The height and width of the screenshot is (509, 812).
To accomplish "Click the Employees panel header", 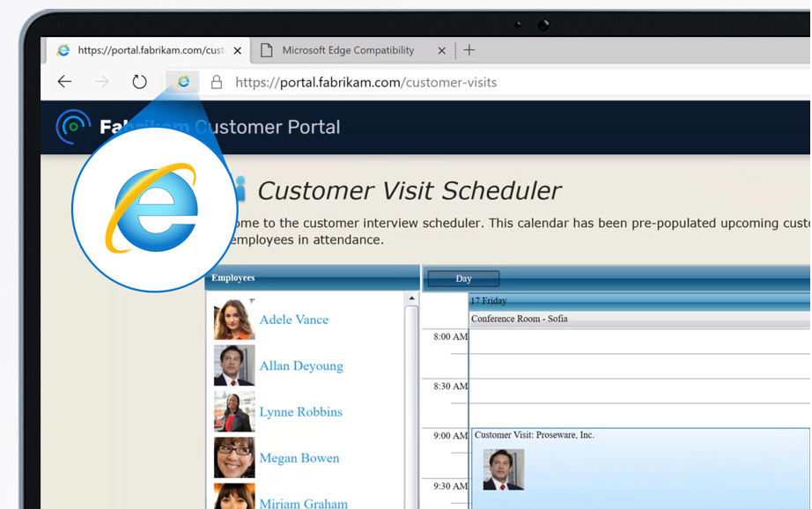I will (x=313, y=278).
